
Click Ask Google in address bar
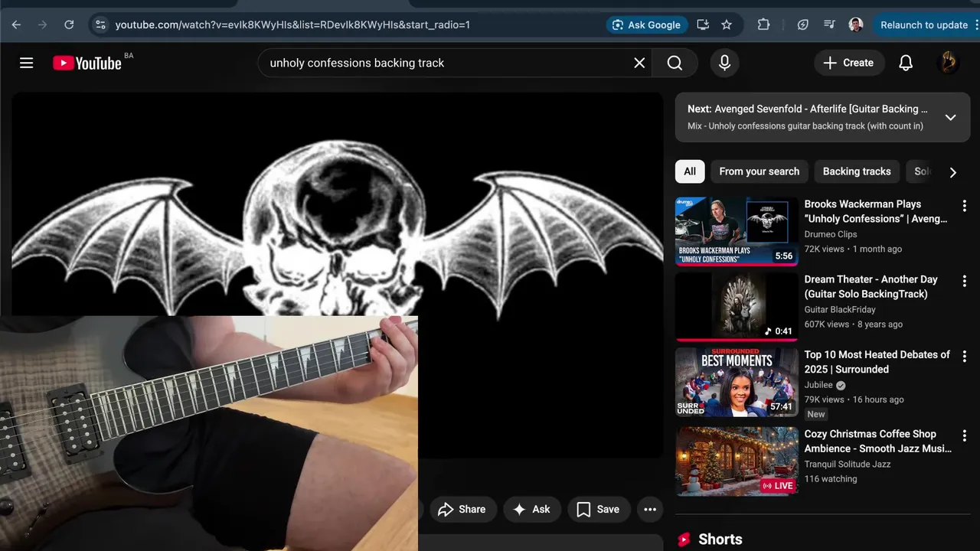[x=645, y=24]
